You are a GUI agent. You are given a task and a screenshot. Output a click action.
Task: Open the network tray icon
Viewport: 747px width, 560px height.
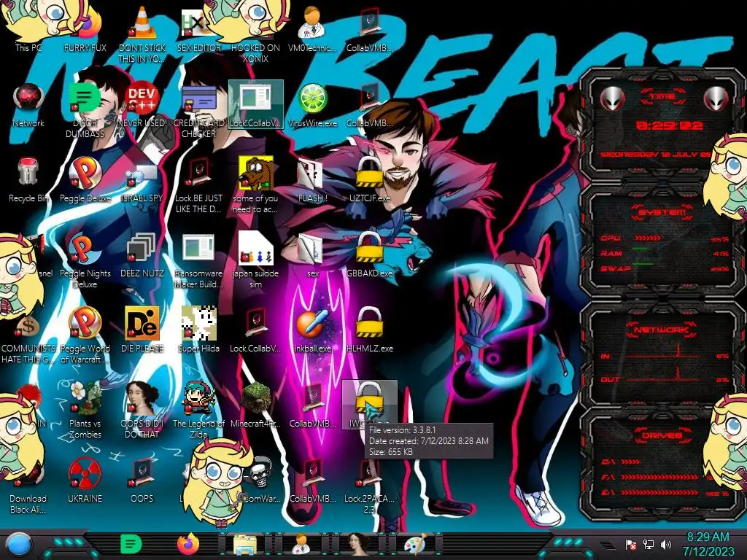coord(649,544)
